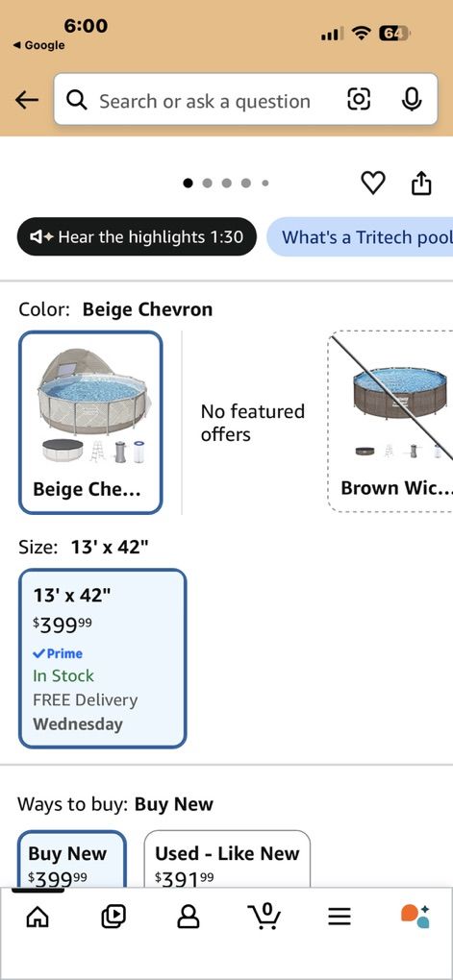Add product to wish list heart
Viewport: 453px width, 980px height.
coord(373,184)
